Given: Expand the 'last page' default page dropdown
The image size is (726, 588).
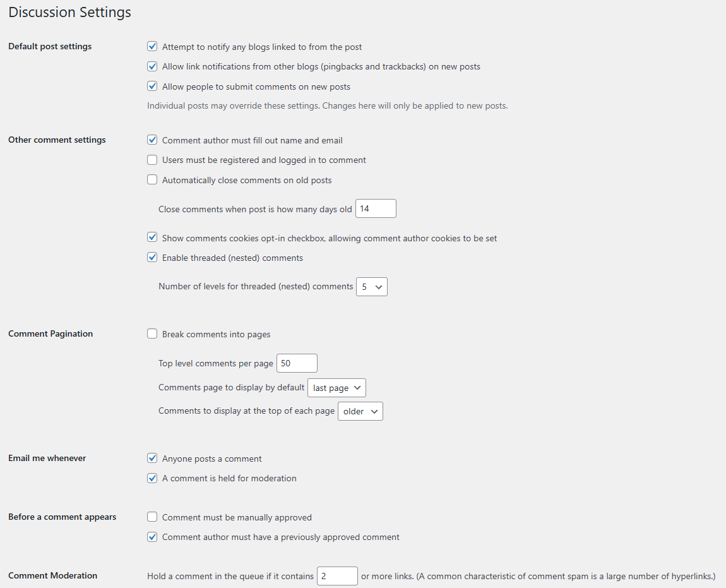Looking at the screenshot, I should (x=336, y=388).
